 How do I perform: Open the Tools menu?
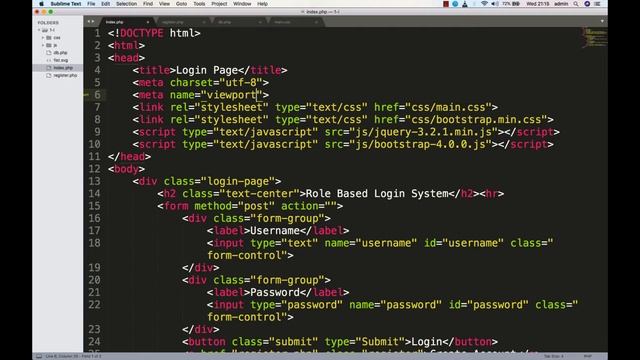pyautogui.click(x=199, y=4)
